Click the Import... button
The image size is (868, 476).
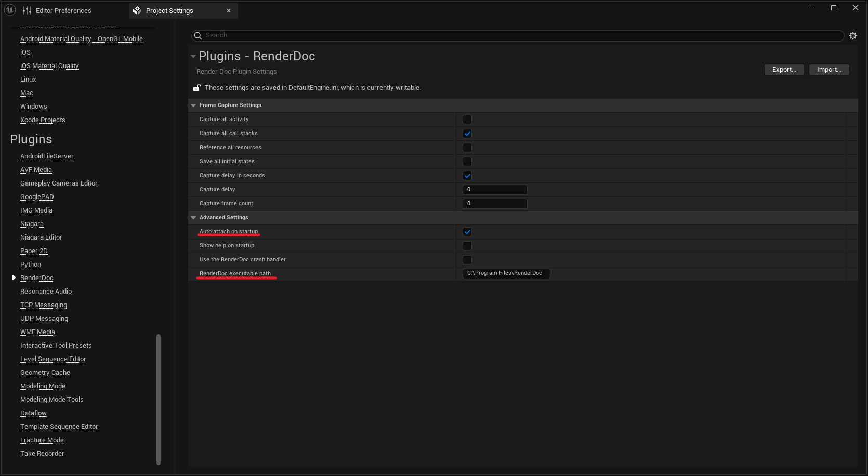pos(829,70)
